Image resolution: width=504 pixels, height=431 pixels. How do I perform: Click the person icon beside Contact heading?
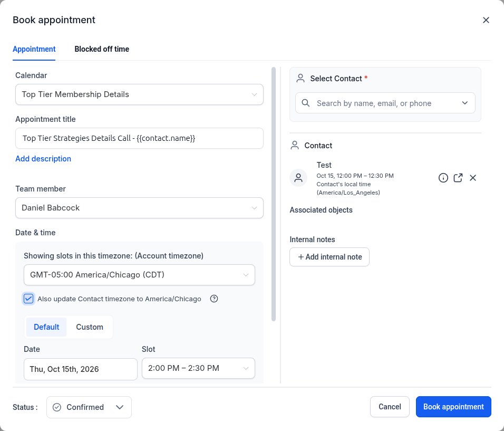point(294,146)
